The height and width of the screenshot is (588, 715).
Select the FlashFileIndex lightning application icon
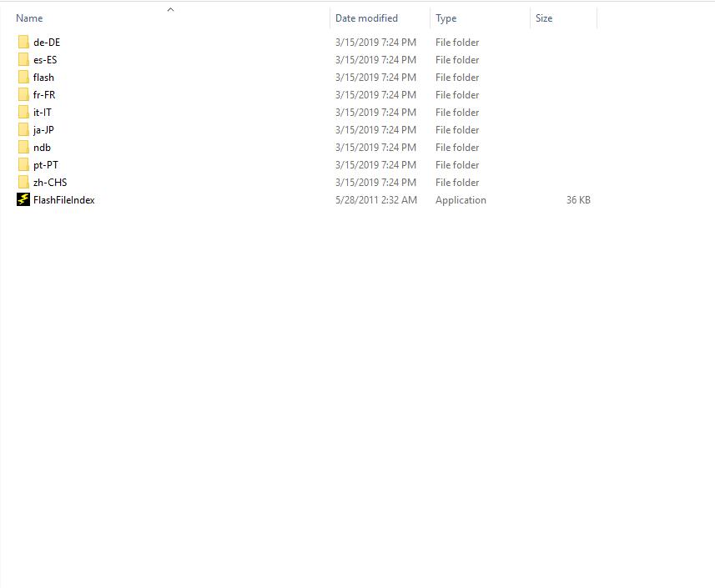23,199
